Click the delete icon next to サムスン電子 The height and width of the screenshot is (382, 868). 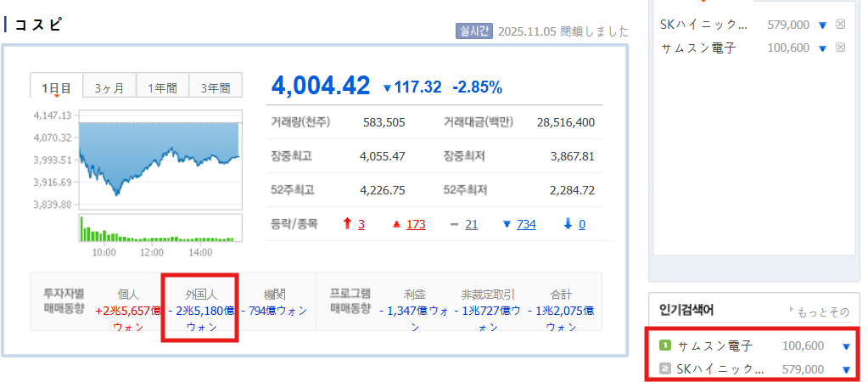click(840, 48)
